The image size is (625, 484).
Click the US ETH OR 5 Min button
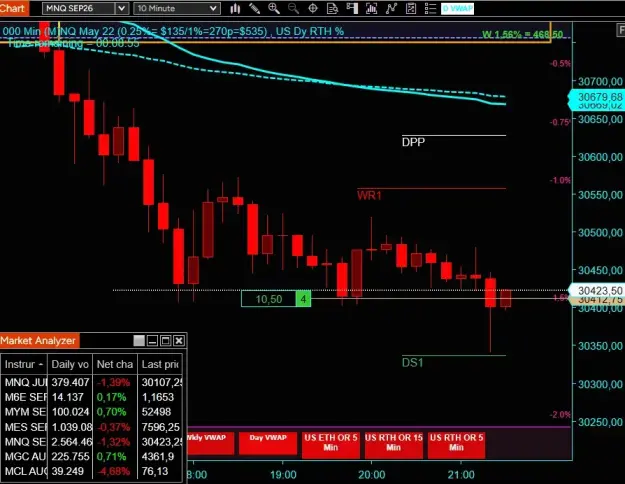point(330,445)
